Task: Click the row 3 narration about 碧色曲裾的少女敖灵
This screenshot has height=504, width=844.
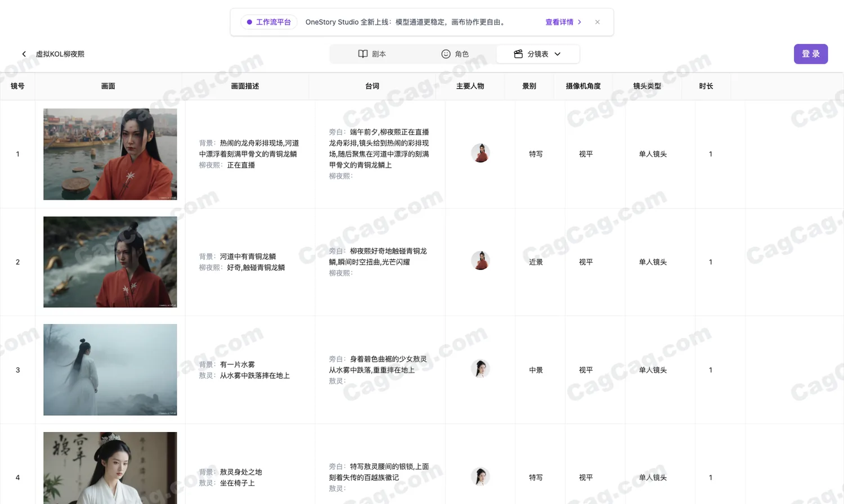Action: [378, 364]
